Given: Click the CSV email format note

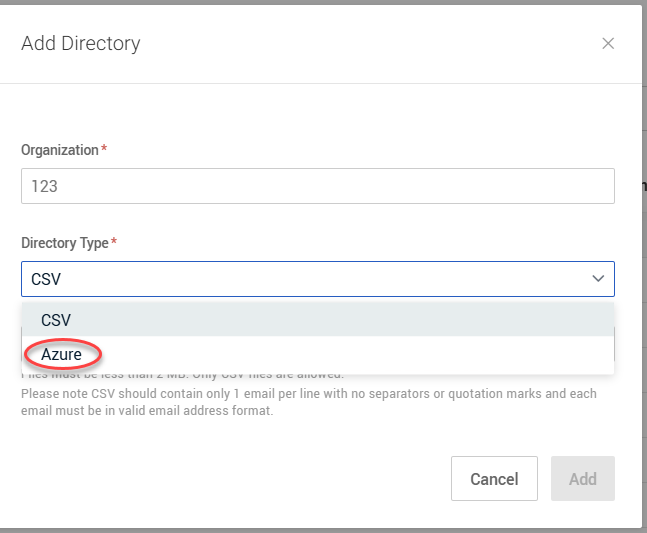Looking at the screenshot, I should coord(300,403).
